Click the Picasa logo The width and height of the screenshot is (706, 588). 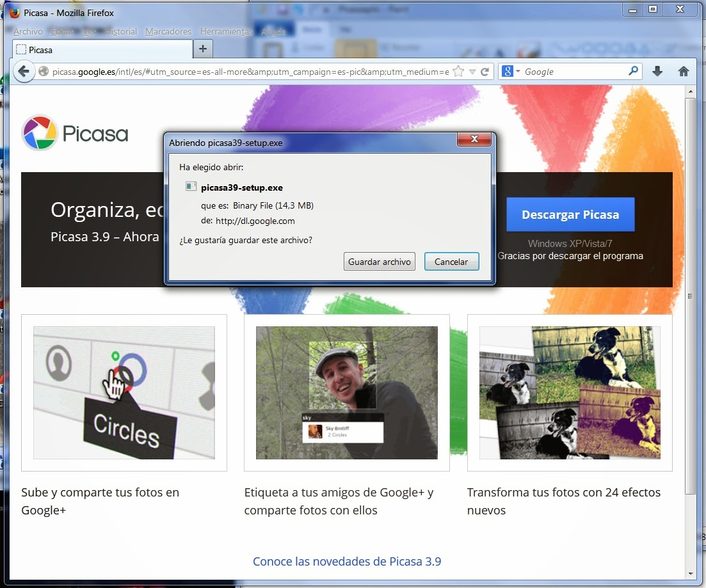click(x=75, y=133)
